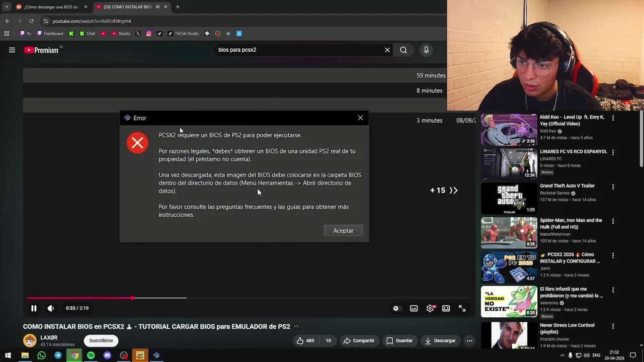644x362 pixels.
Task: Open more actions ellipsis under video
Action: pyautogui.click(x=469, y=340)
